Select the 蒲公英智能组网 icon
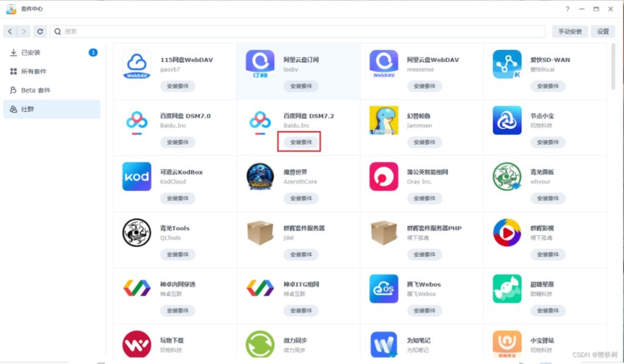 (384, 177)
